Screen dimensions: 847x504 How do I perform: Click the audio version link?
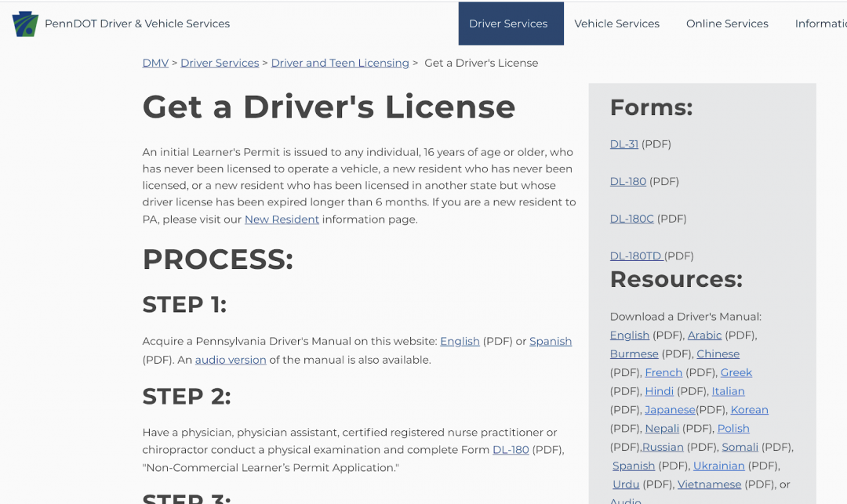point(231,360)
